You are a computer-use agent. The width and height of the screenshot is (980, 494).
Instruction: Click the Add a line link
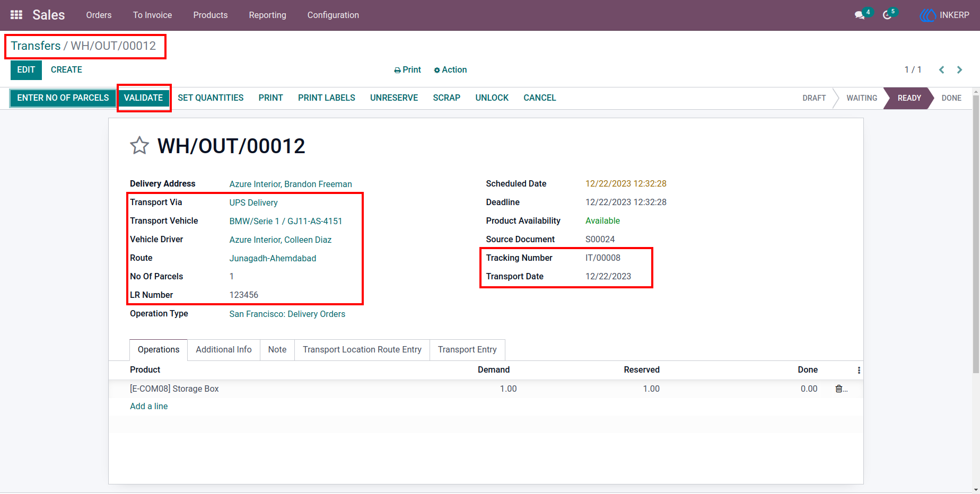(x=149, y=406)
